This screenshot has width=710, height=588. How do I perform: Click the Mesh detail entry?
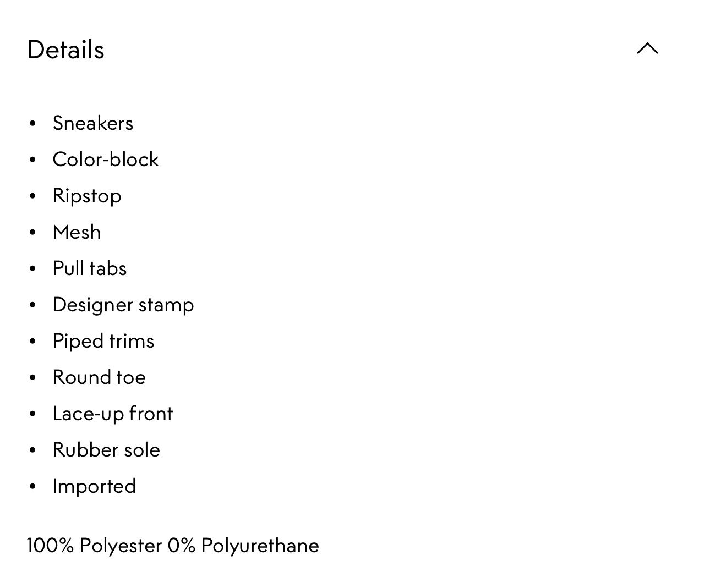click(x=77, y=232)
